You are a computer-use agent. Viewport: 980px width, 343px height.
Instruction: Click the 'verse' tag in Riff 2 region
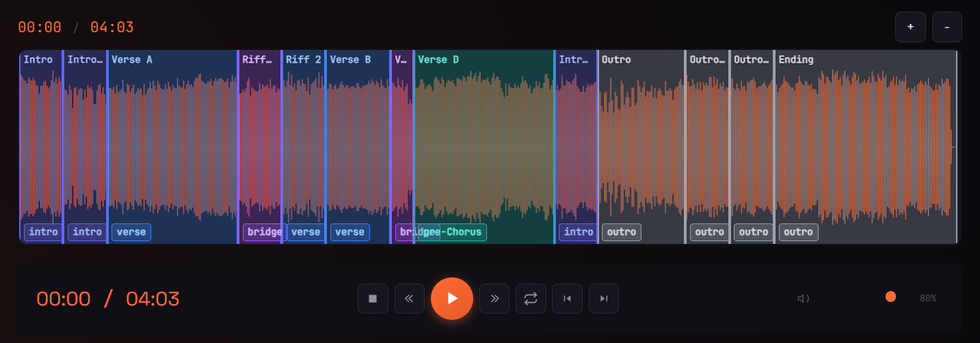pos(306,232)
